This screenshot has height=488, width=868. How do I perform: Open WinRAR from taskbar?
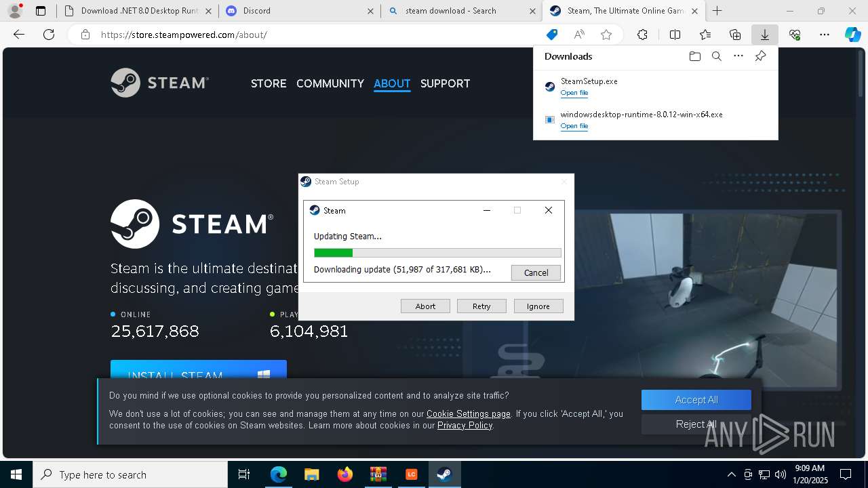pos(378,474)
